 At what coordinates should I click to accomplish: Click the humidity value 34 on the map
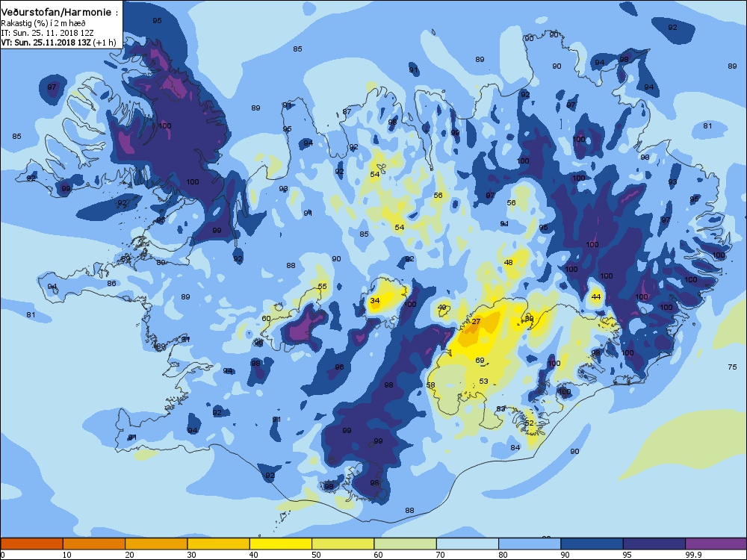375,300
